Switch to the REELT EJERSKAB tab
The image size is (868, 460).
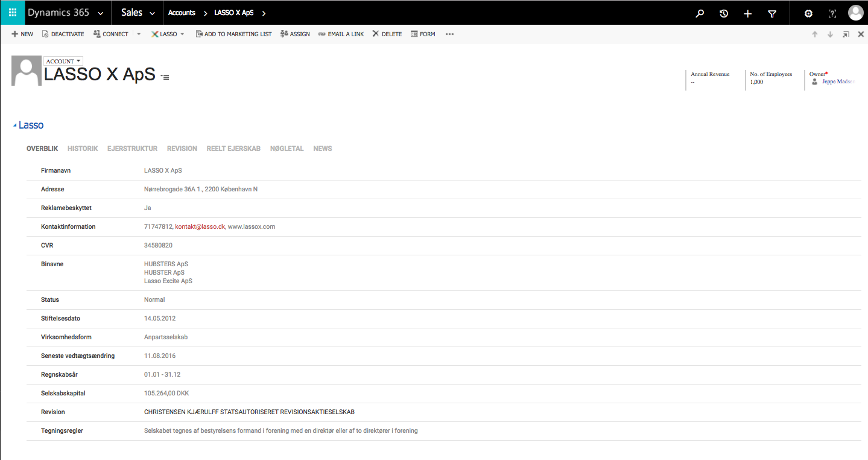click(233, 149)
